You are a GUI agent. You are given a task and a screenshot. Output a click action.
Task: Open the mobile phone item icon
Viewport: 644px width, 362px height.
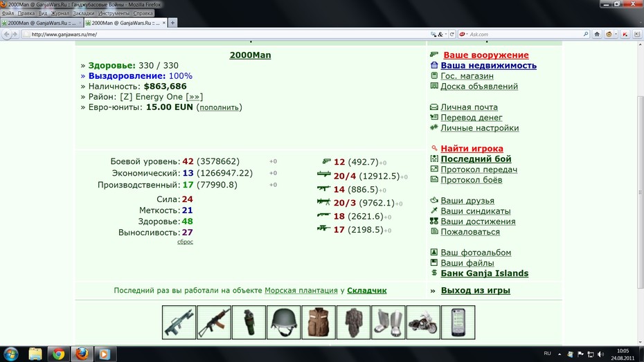(458, 322)
